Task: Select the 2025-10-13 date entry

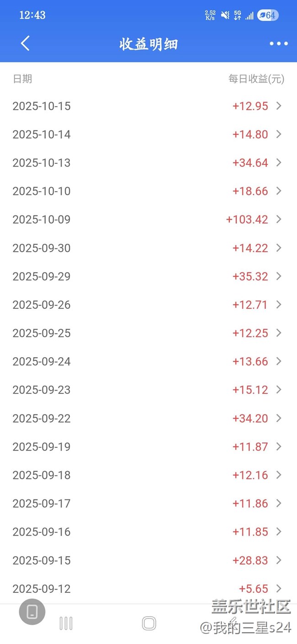Action: point(42,163)
